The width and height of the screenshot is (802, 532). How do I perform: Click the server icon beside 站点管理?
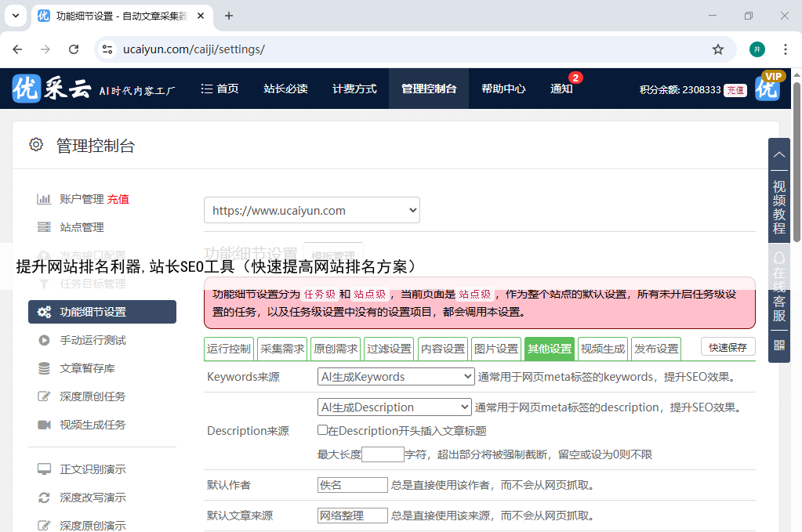(45, 227)
